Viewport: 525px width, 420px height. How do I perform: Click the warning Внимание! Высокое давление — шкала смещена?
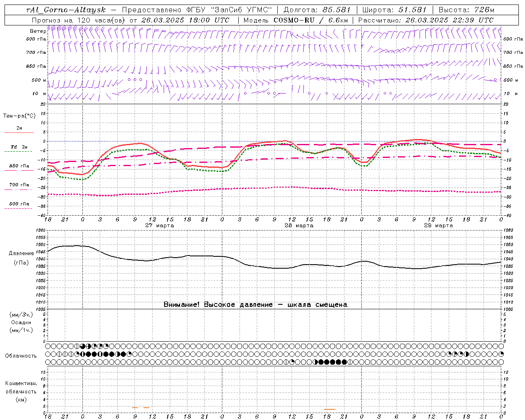(256, 305)
